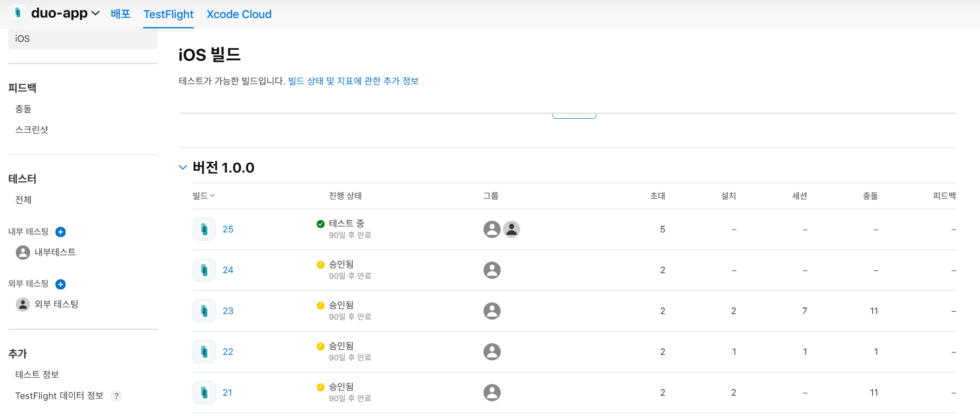Click the group avatar for build 23
Viewport: 980px width, 417px height.
click(492, 311)
